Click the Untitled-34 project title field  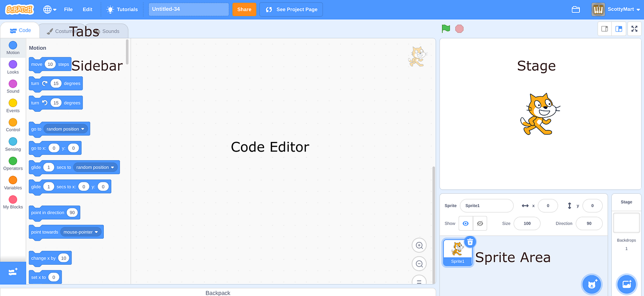(188, 9)
